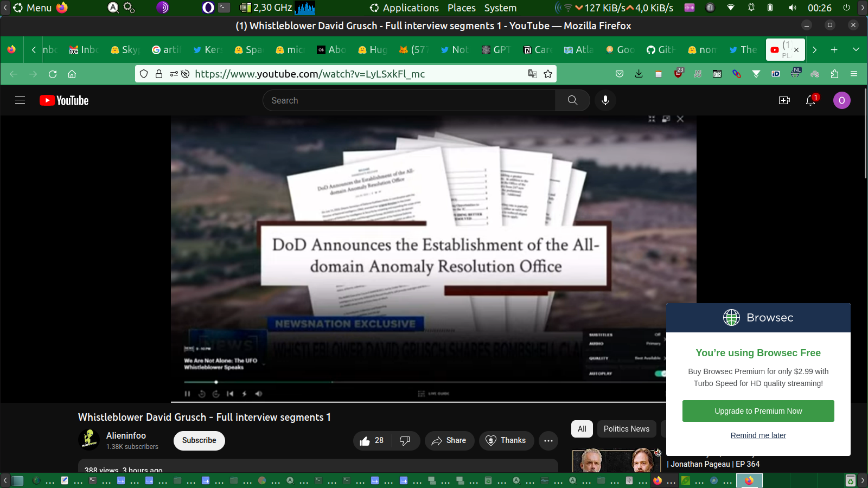This screenshot has width=868, height=488.
Task: Switch to the GitHub tab
Action: tap(660, 50)
